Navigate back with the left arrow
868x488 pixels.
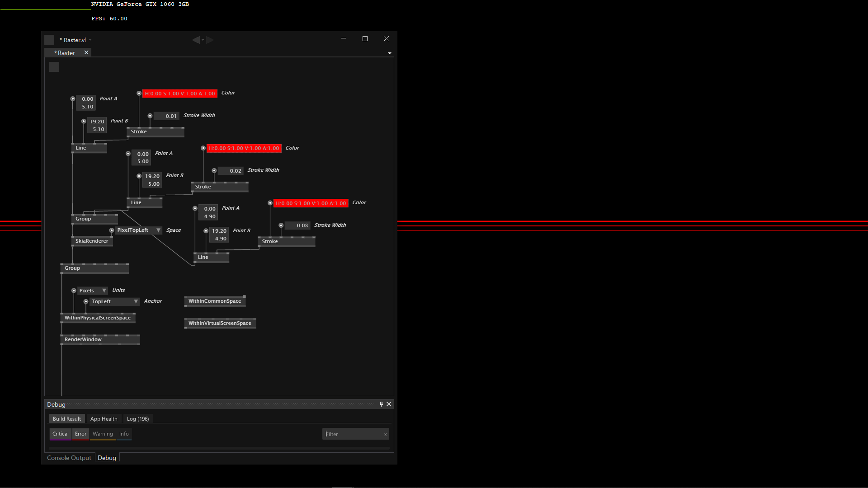[196, 40]
